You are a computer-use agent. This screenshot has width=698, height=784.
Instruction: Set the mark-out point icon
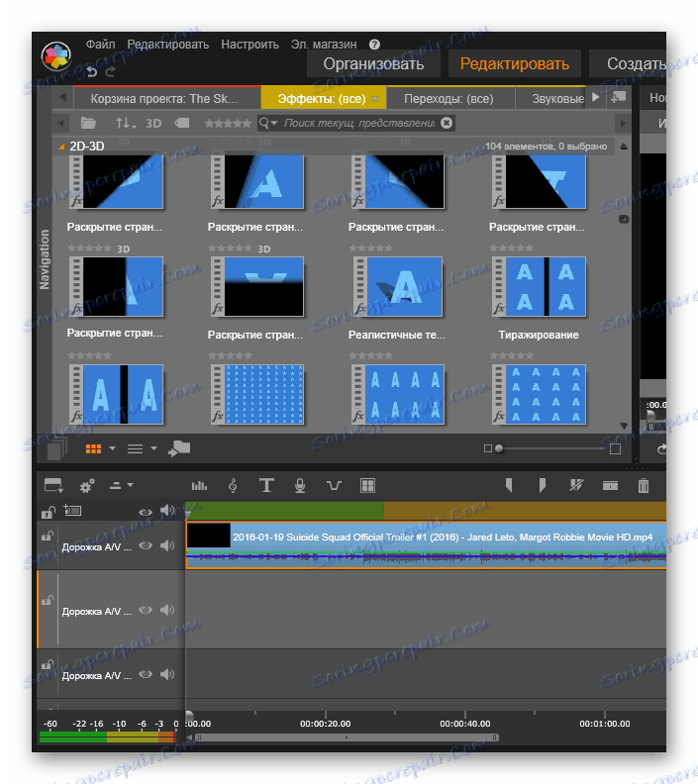(542, 485)
